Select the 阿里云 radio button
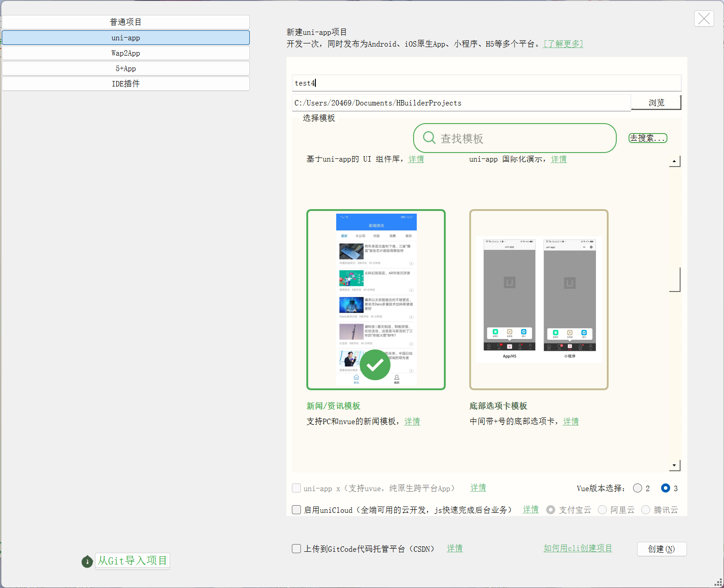The image size is (724, 588). (602, 510)
